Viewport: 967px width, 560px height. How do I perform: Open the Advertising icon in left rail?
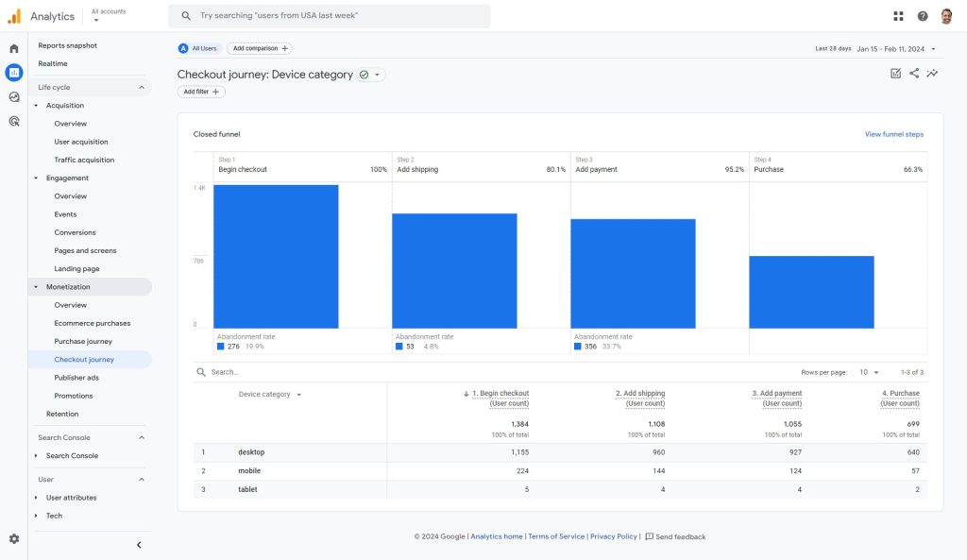pyautogui.click(x=14, y=121)
